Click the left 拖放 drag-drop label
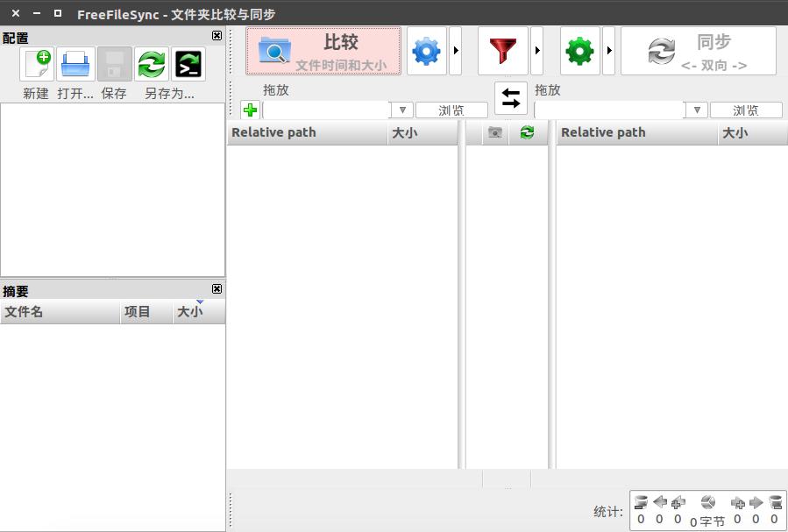Viewport: 788px width, 532px height. point(276,90)
